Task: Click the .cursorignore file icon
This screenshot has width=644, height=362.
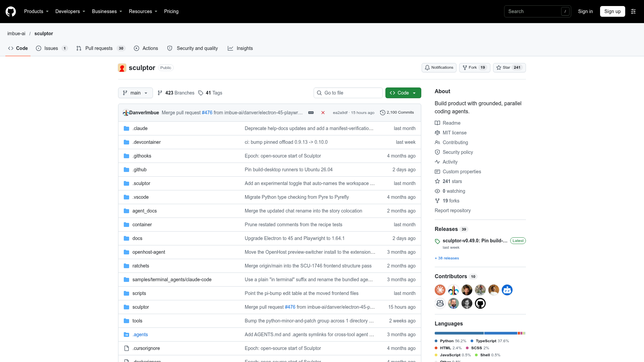Action: 126,348
